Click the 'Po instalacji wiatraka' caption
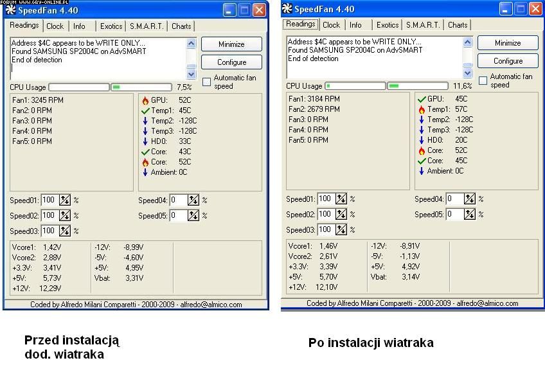 [371, 343]
